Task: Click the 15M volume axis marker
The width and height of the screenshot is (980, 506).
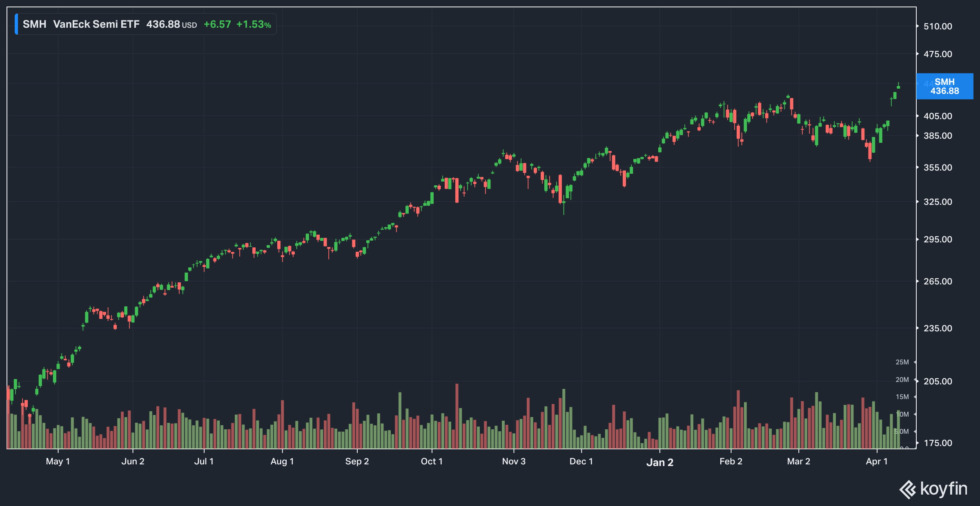Action: [902, 397]
